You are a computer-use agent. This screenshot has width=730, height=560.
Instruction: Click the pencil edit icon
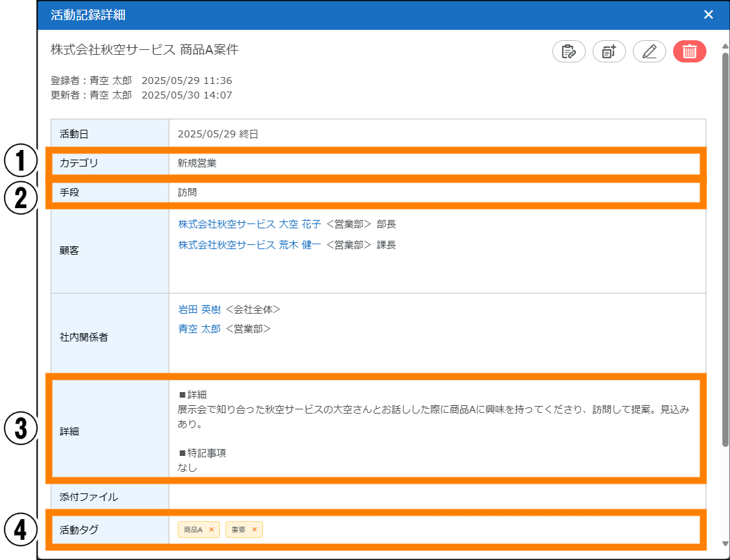[x=649, y=52]
